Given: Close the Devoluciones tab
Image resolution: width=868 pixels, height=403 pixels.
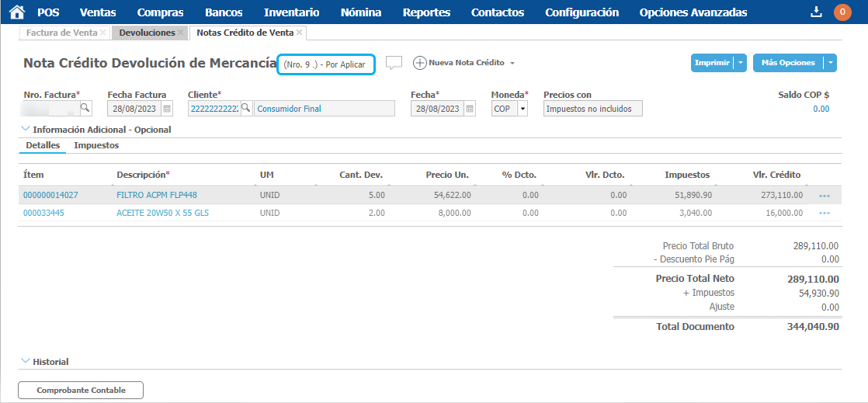Looking at the screenshot, I should click(x=181, y=33).
